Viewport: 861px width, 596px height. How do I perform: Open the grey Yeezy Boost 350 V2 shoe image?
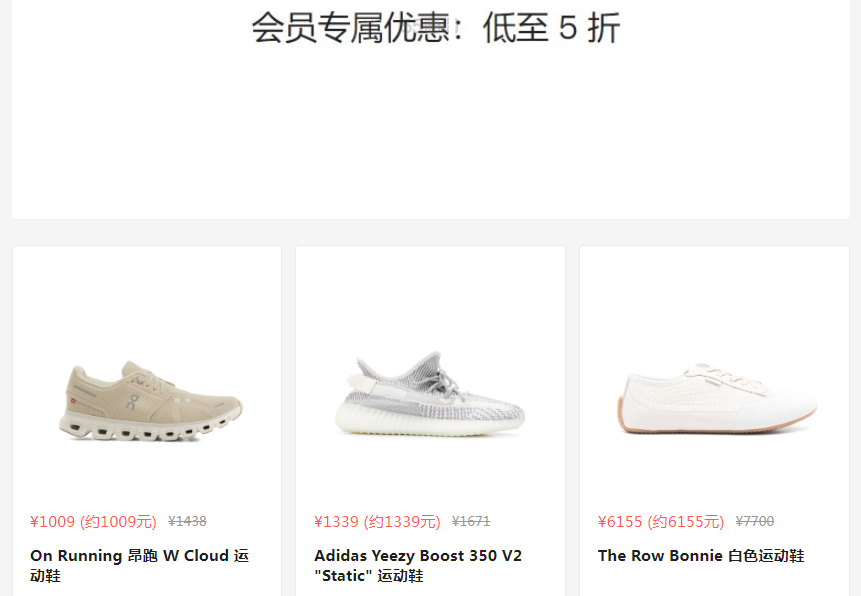[430, 394]
